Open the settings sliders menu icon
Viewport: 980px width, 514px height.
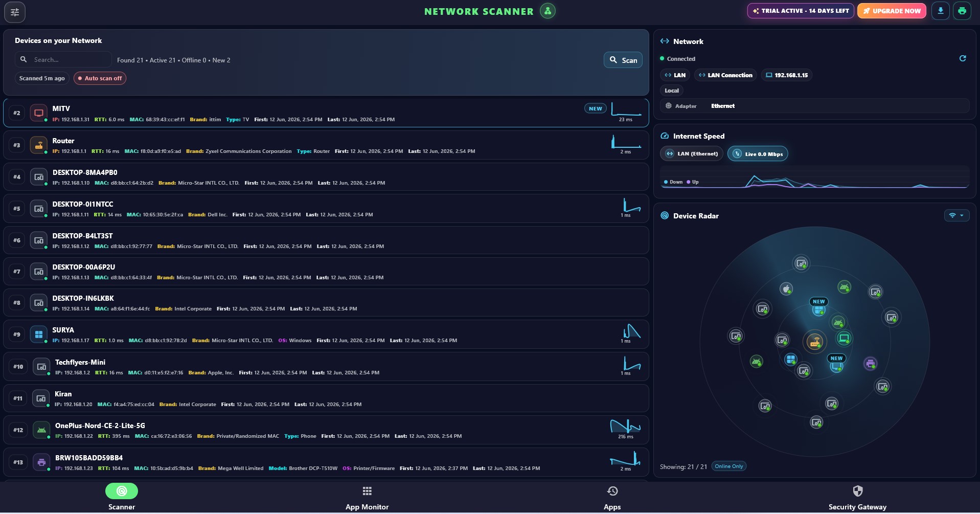click(x=15, y=12)
